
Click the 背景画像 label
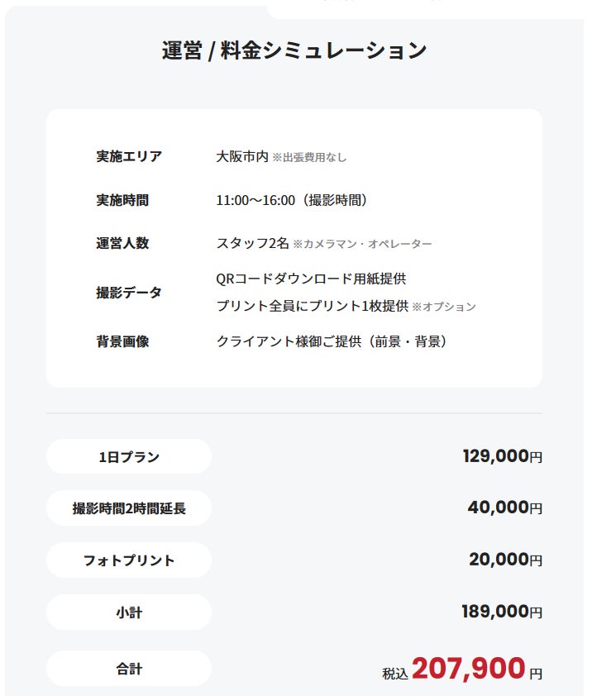122,341
